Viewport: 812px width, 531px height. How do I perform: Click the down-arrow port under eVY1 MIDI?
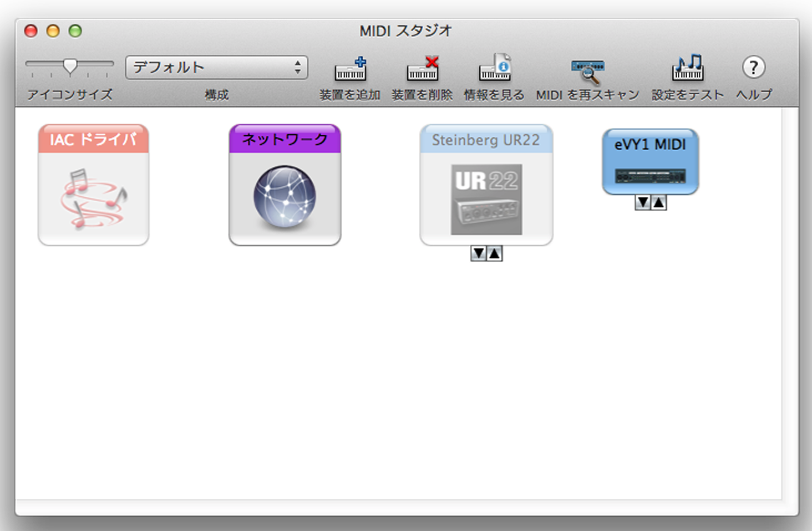643,202
